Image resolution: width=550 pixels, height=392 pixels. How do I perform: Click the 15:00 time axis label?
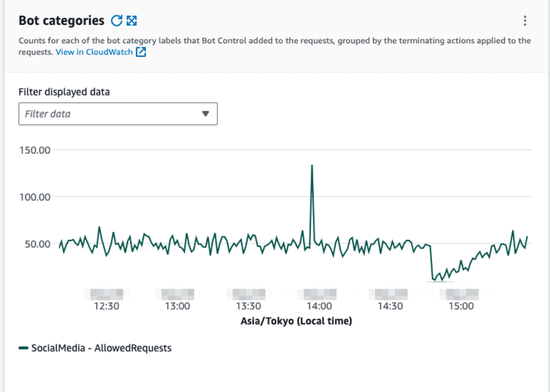click(461, 306)
